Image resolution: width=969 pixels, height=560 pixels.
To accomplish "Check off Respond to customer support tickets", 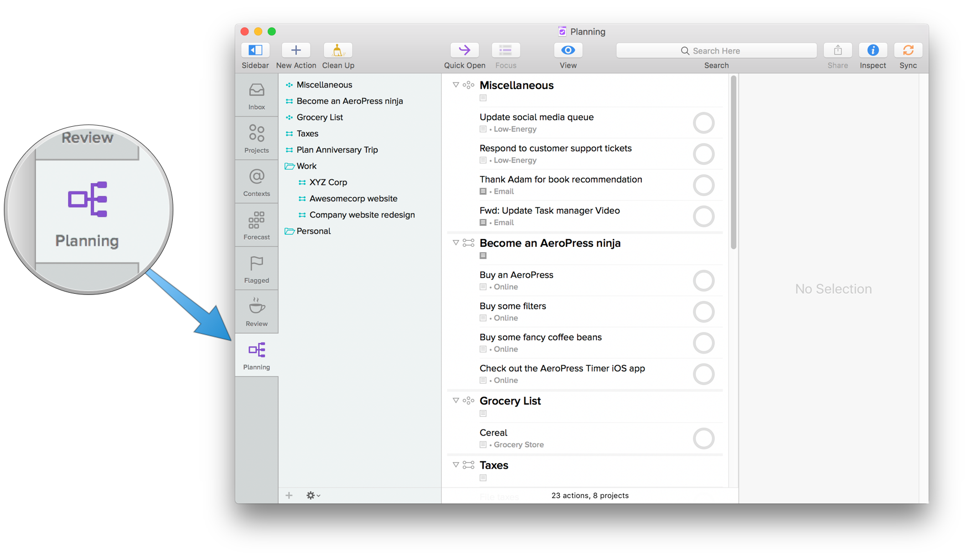I will coord(704,154).
